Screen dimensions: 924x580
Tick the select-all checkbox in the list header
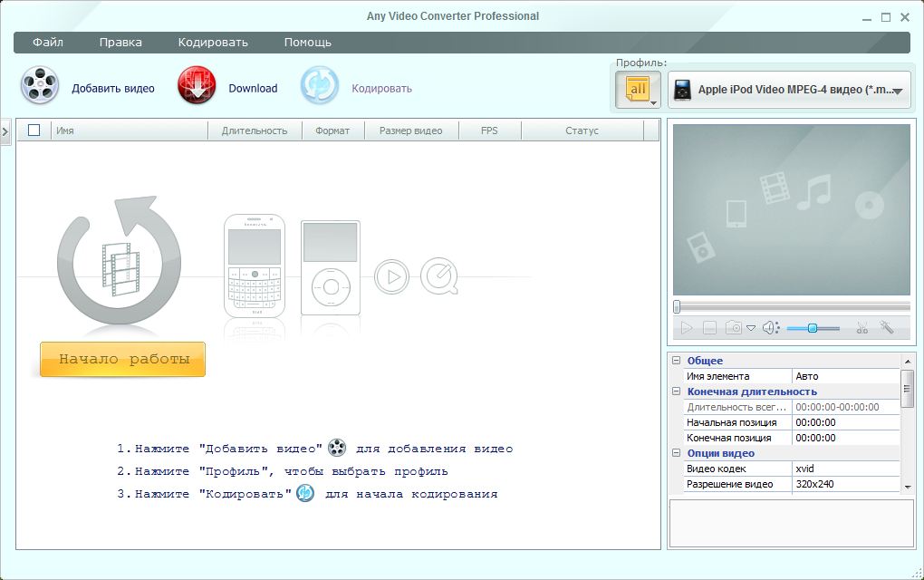[x=34, y=130]
